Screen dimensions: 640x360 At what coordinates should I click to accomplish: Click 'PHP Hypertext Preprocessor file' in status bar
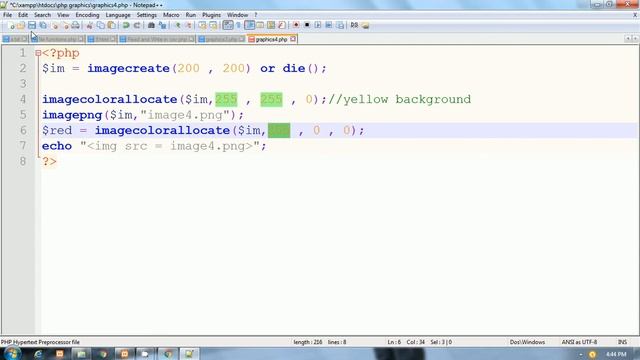coord(40,342)
